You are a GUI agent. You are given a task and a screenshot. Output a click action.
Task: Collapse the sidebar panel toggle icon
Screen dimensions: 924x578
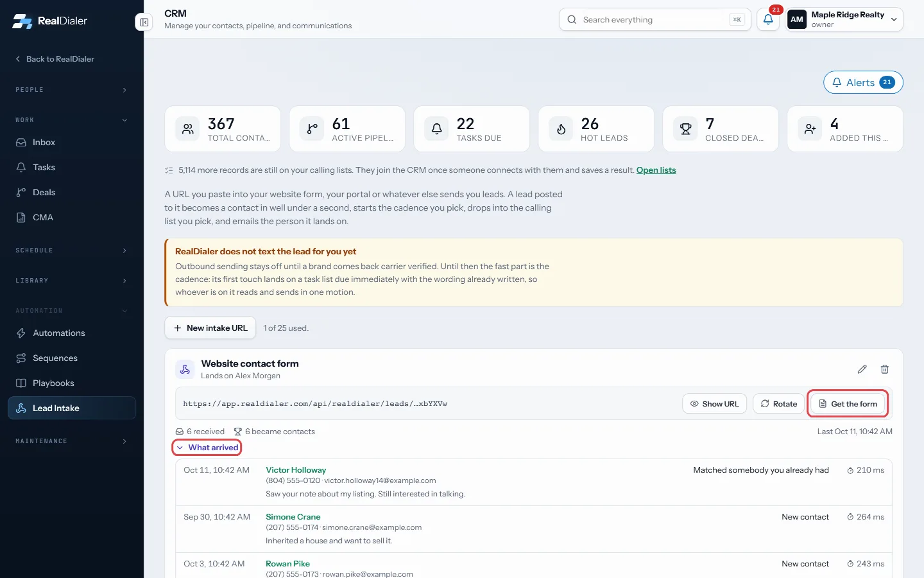(x=144, y=22)
